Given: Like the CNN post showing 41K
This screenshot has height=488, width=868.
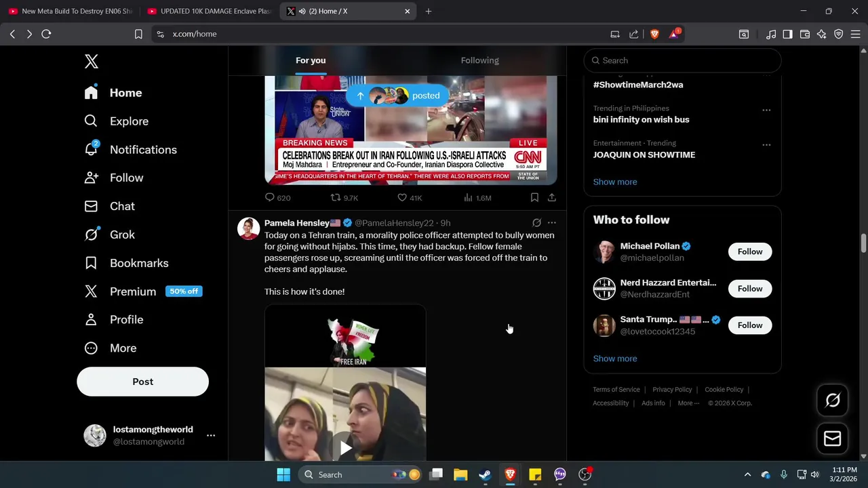Looking at the screenshot, I should click(410, 197).
